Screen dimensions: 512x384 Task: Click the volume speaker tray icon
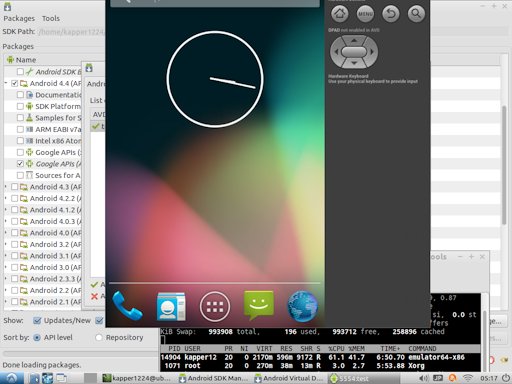(423, 378)
